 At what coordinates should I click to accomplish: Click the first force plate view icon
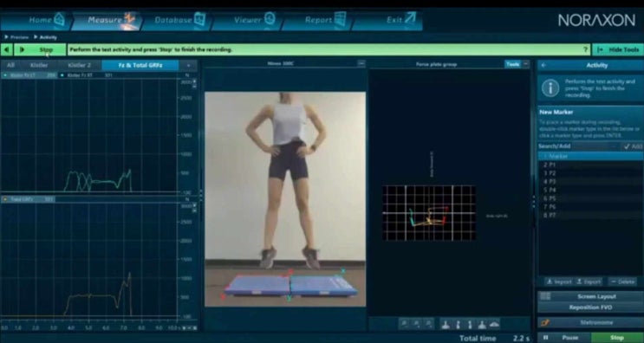446,324
